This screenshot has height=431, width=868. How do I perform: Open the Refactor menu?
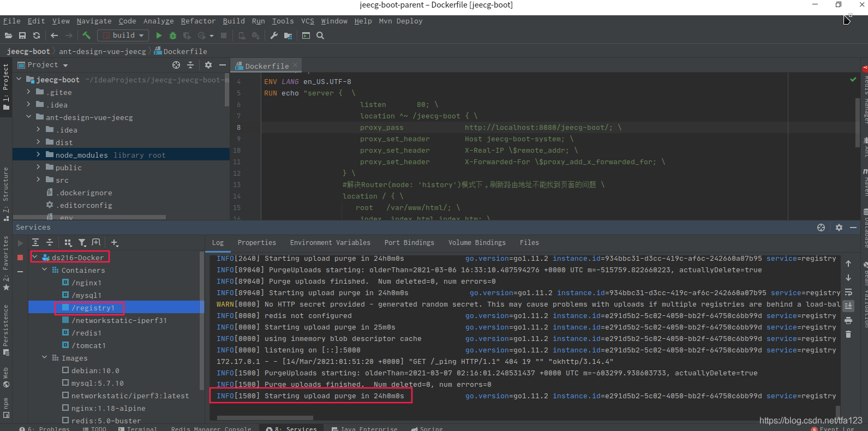click(x=198, y=21)
